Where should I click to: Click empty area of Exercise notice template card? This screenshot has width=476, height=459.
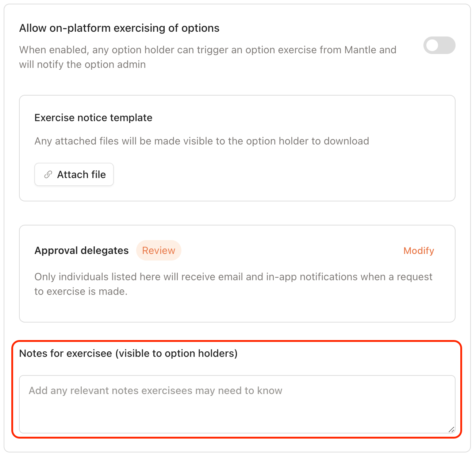(285, 175)
